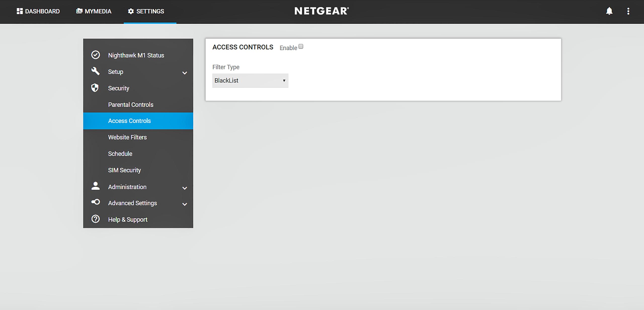Click the Advanced Settings toggle icon
The width and height of the screenshot is (644, 310).
[x=96, y=202]
